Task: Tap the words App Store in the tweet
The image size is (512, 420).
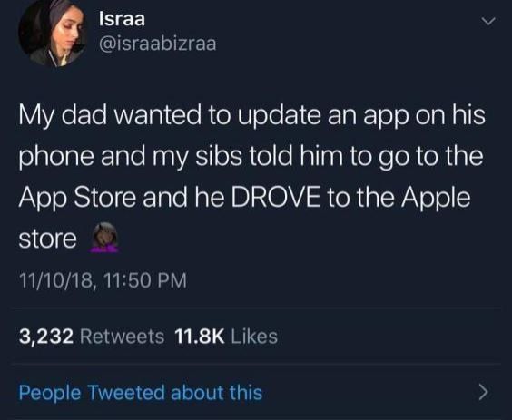Action: pos(77,199)
